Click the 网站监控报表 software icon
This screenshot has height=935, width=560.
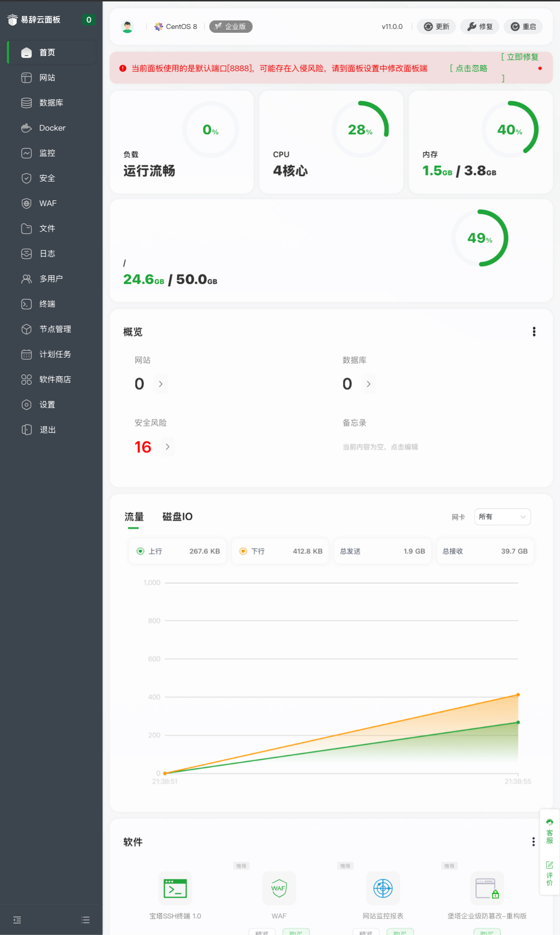(x=383, y=888)
